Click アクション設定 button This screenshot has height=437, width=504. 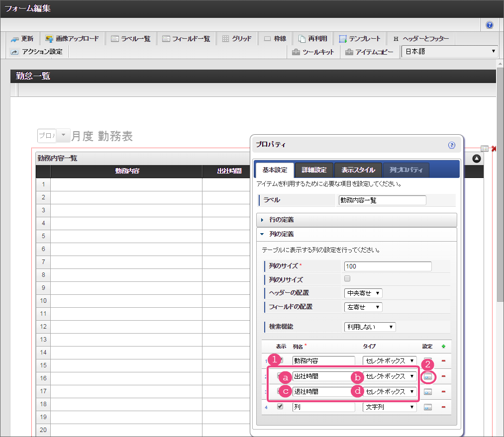pyautogui.click(x=37, y=52)
